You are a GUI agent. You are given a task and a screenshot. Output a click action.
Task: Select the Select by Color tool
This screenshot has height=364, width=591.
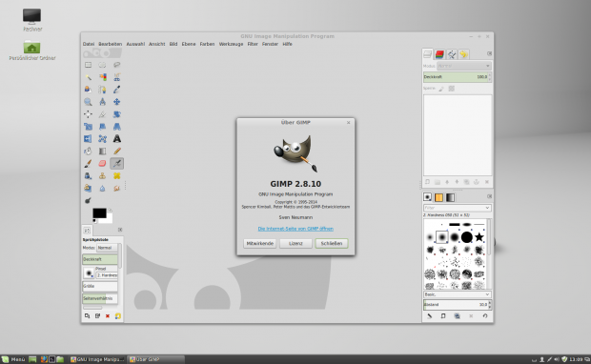tap(102, 77)
